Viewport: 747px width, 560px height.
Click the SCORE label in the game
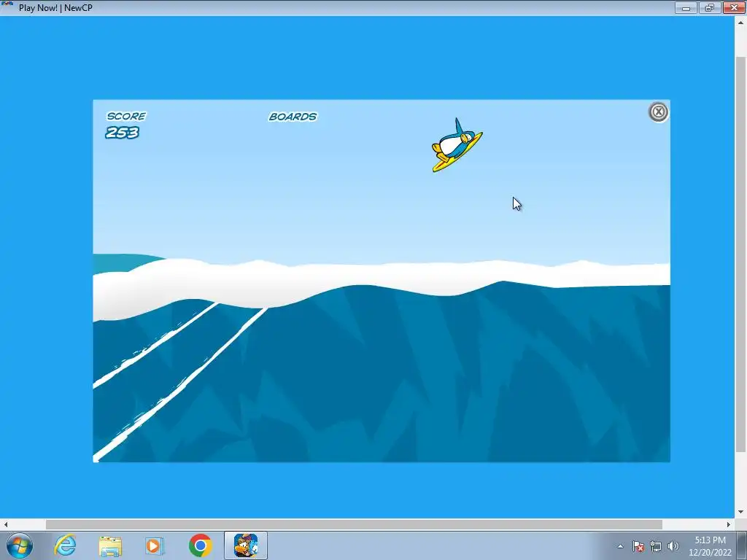coord(126,116)
